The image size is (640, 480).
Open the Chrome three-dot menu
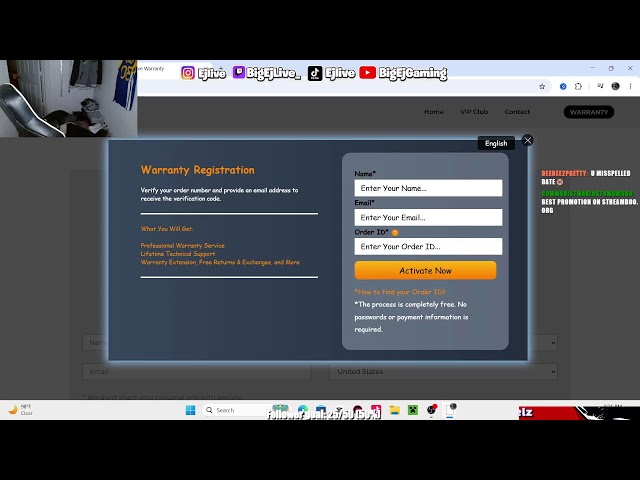point(630,86)
